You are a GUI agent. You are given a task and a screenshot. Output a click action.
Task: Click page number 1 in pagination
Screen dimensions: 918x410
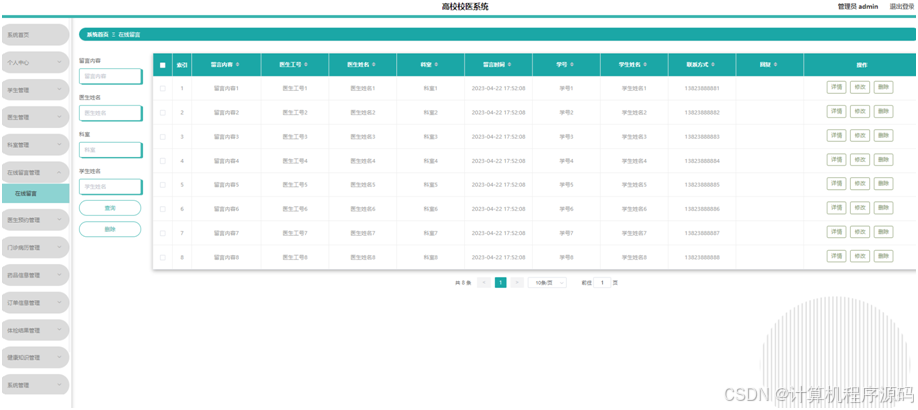pyautogui.click(x=501, y=283)
